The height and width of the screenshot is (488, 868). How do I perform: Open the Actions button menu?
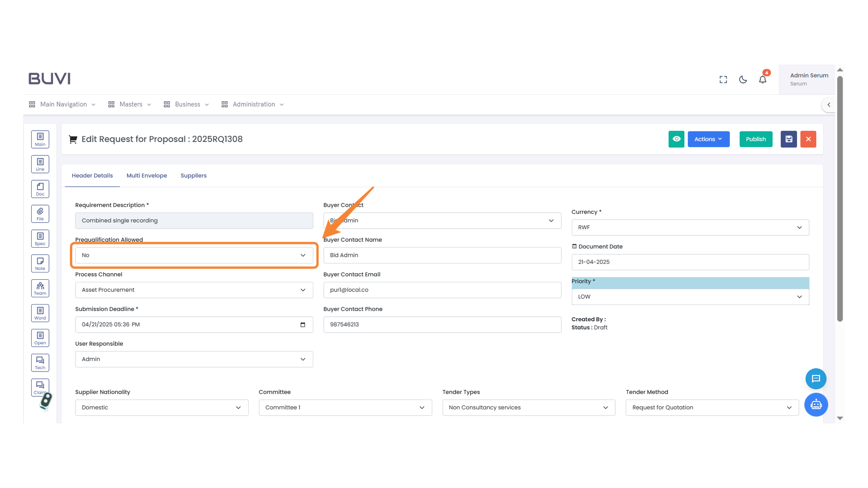(x=708, y=139)
